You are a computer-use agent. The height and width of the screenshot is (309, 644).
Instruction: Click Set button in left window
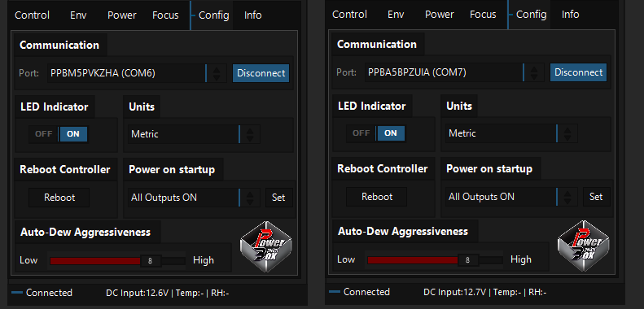(x=278, y=198)
